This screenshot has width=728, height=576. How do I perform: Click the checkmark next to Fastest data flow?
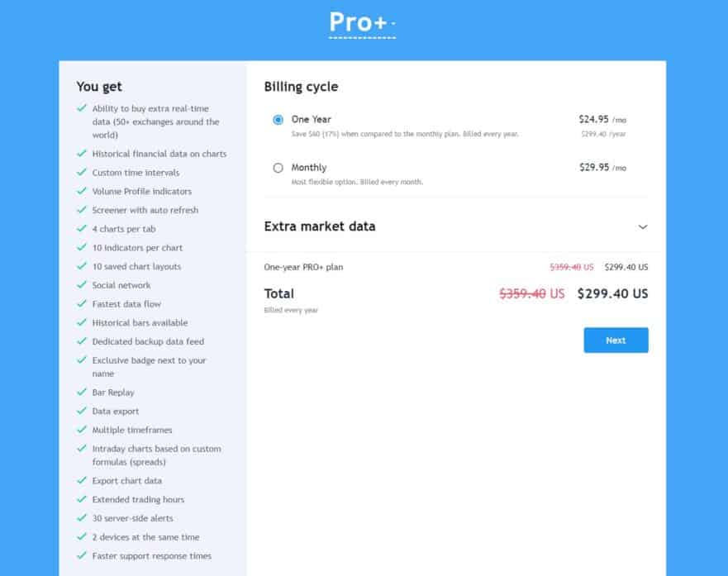tap(82, 304)
